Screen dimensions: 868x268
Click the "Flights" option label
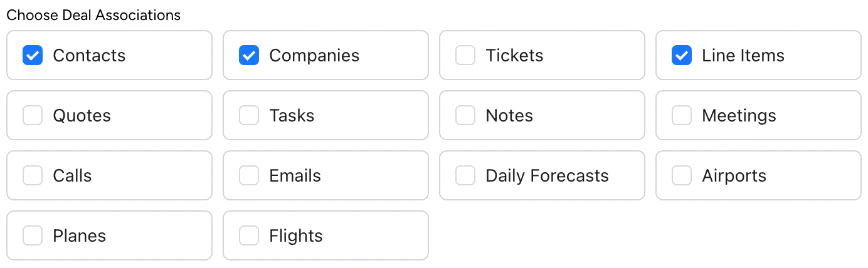296,235
